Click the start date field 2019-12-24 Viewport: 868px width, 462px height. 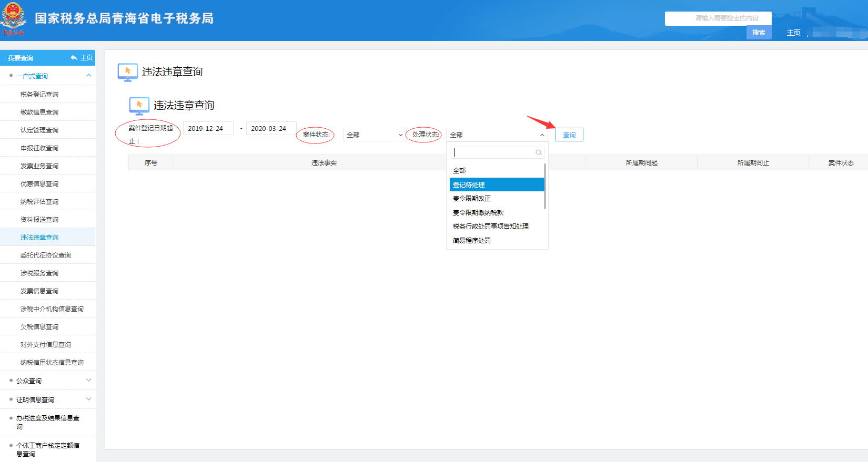(208, 128)
